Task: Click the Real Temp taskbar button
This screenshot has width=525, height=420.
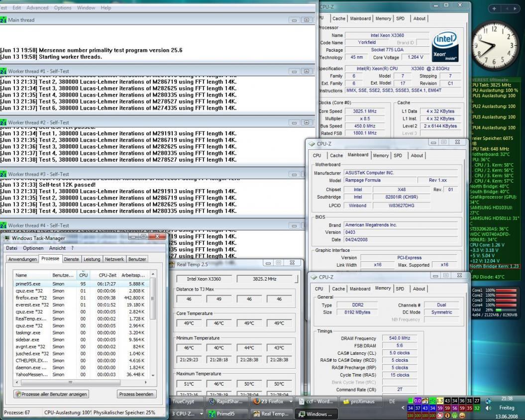Action: click(x=271, y=414)
